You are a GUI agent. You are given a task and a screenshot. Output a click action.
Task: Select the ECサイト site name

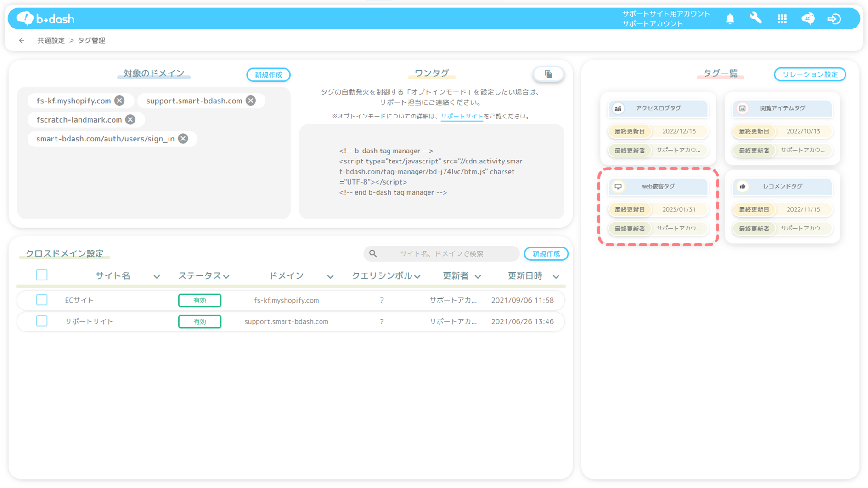point(79,300)
